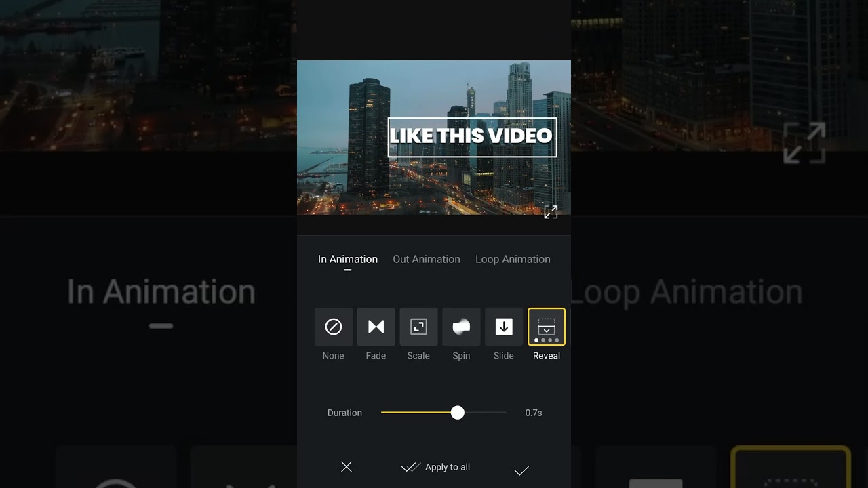Image resolution: width=868 pixels, height=488 pixels.
Task: Click the 0.7s duration value
Action: (x=534, y=413)
